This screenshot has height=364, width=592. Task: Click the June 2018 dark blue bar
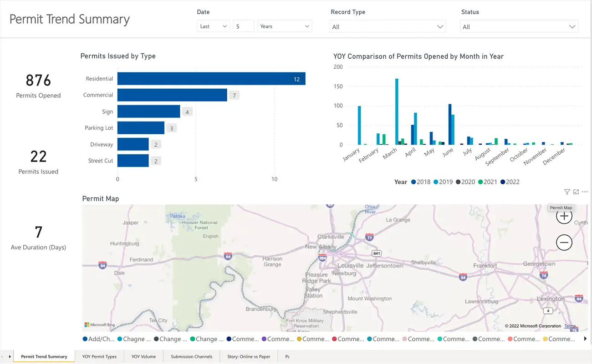[x=450, y=125]
